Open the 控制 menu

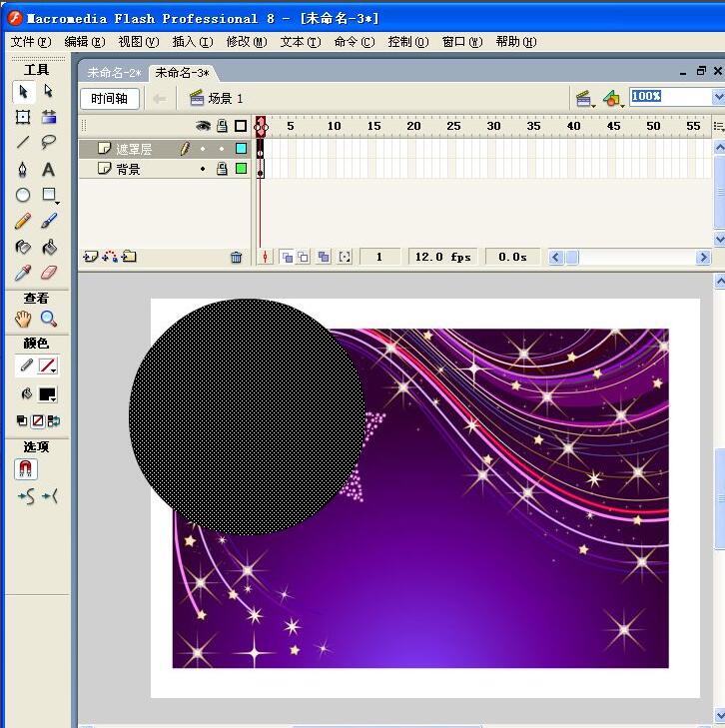[x=408, y=42]
